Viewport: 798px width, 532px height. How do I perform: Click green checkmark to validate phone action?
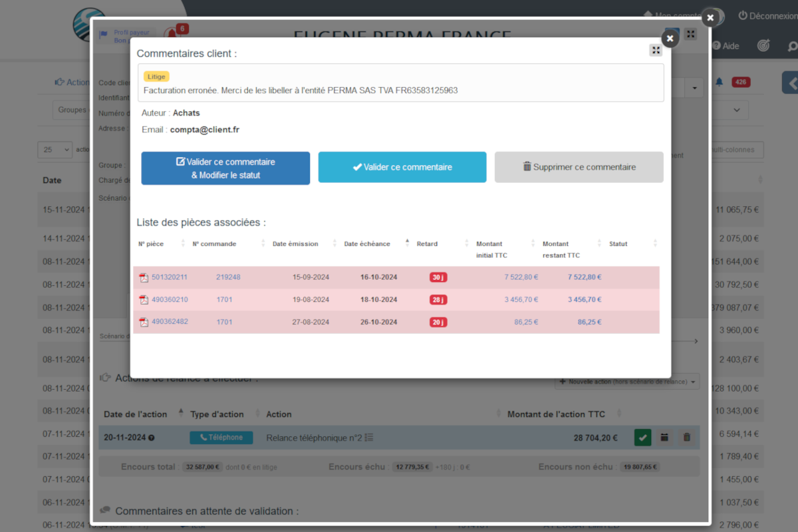point(642,438)
